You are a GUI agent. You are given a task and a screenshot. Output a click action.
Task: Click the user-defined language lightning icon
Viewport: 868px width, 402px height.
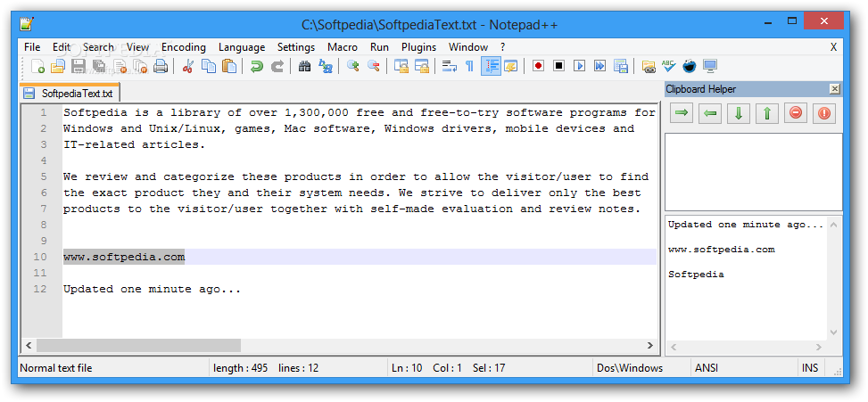(x=510, y=66)
